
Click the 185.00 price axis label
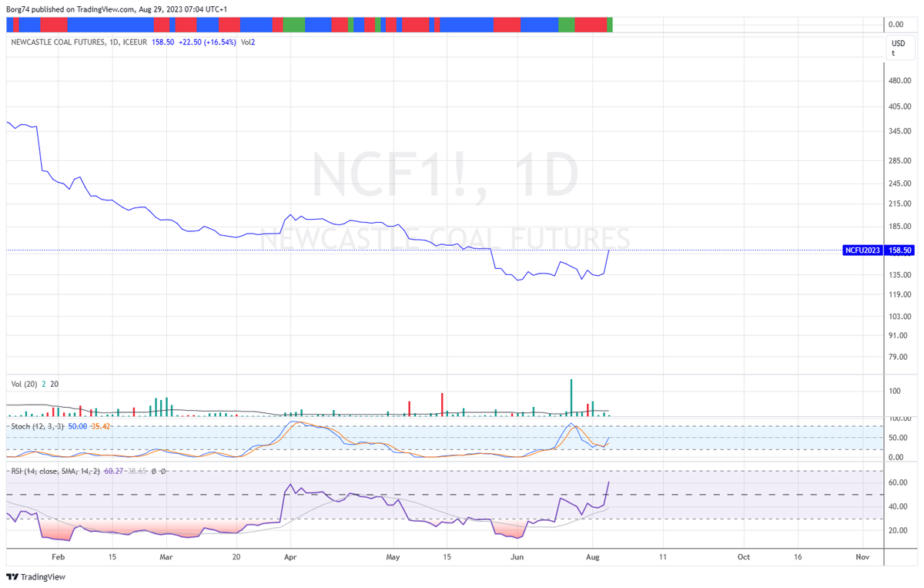pyautogui.click(x=899, y=227)
